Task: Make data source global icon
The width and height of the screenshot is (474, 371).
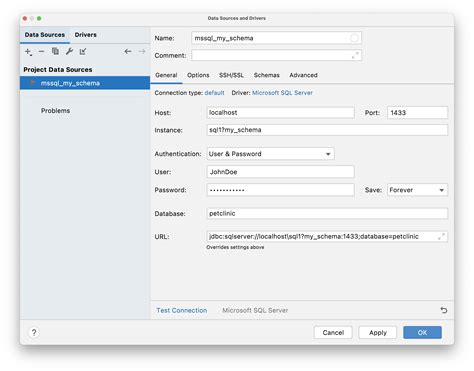Action: click(x=83, y=51)
